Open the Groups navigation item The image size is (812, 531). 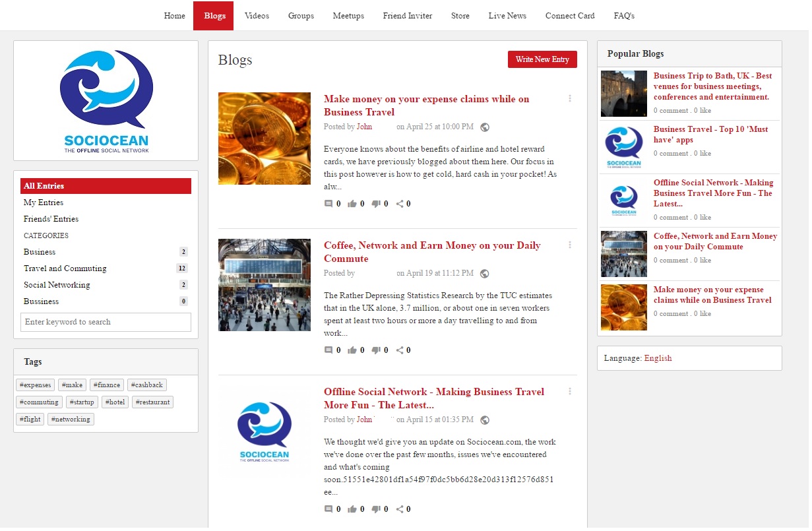301,16
